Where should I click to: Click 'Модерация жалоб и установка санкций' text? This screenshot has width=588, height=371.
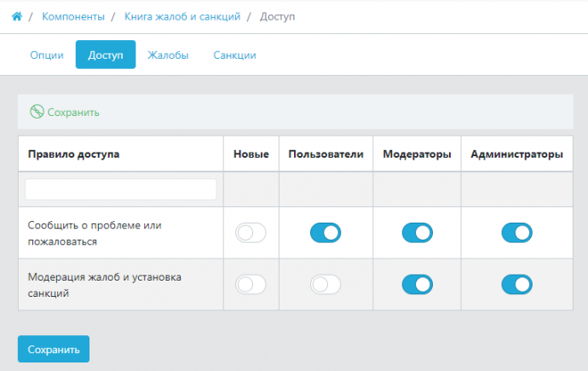(104, 285)
